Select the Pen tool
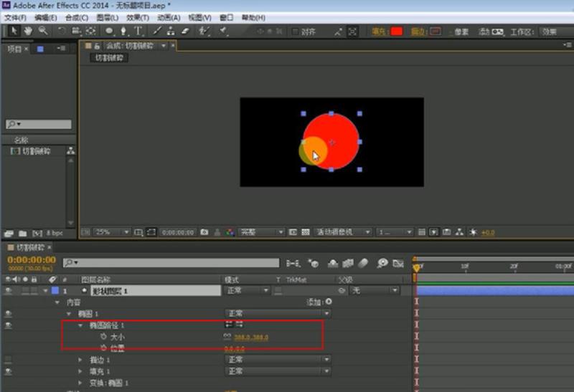574x392 pixels. [123, 31]
